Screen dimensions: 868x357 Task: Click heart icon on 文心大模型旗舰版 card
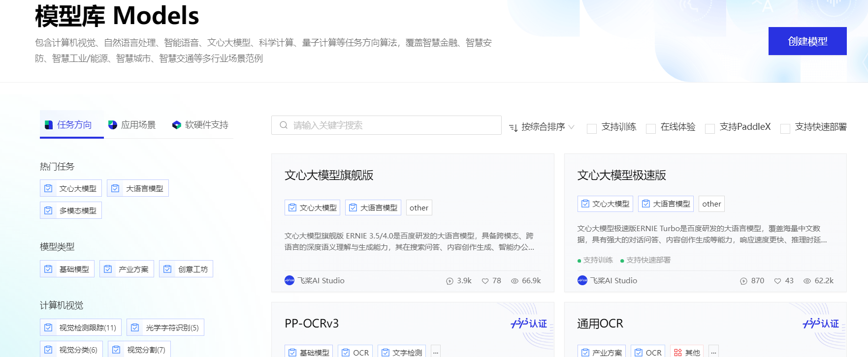point(485,281)
